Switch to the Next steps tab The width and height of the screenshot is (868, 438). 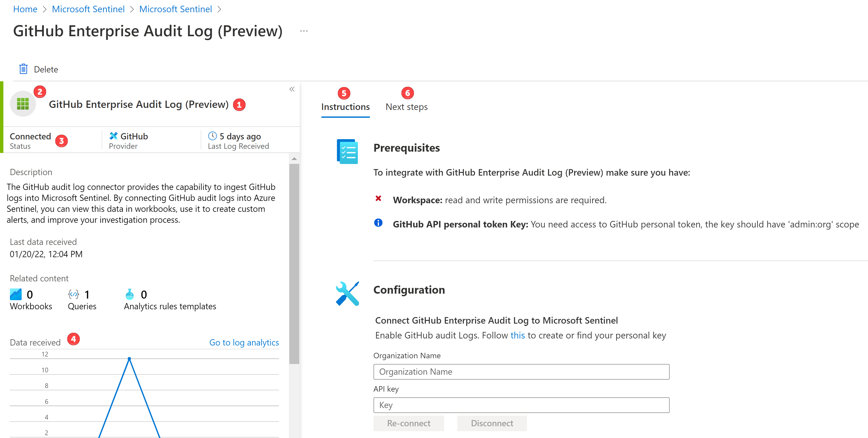(406, 107)
